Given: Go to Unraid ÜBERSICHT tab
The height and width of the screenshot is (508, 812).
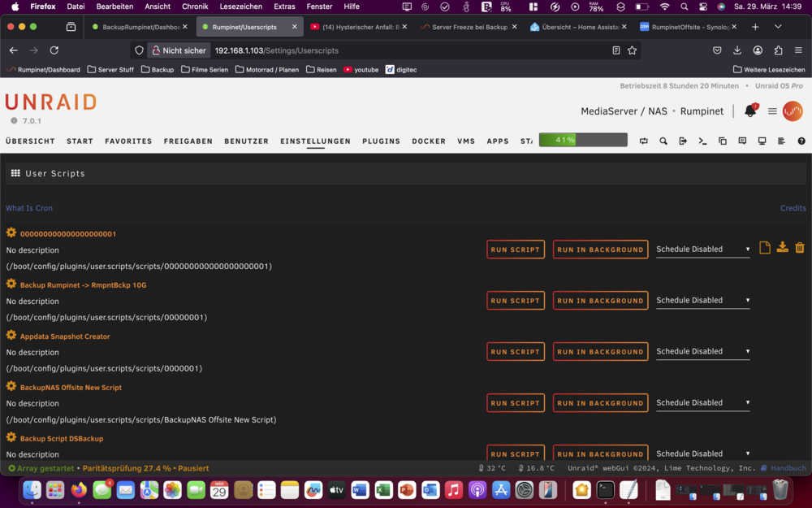Looking at the screenshot, I should tap(30, 141).
